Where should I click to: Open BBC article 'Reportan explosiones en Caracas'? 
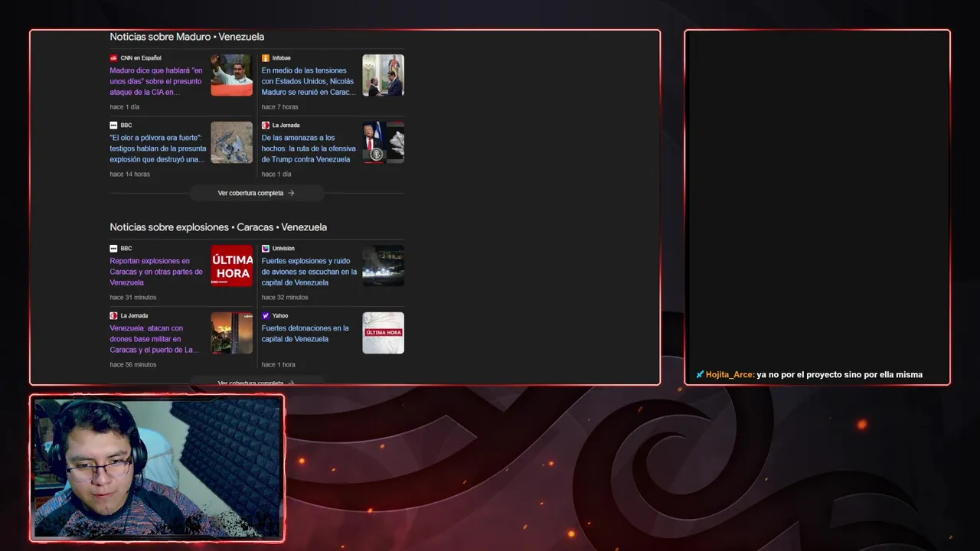click(156, 272)
